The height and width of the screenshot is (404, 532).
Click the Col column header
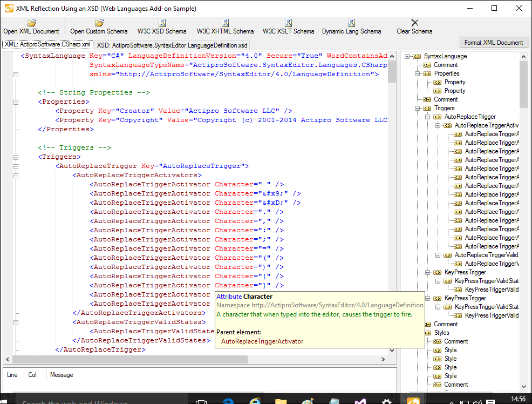[x=32, y=375]
